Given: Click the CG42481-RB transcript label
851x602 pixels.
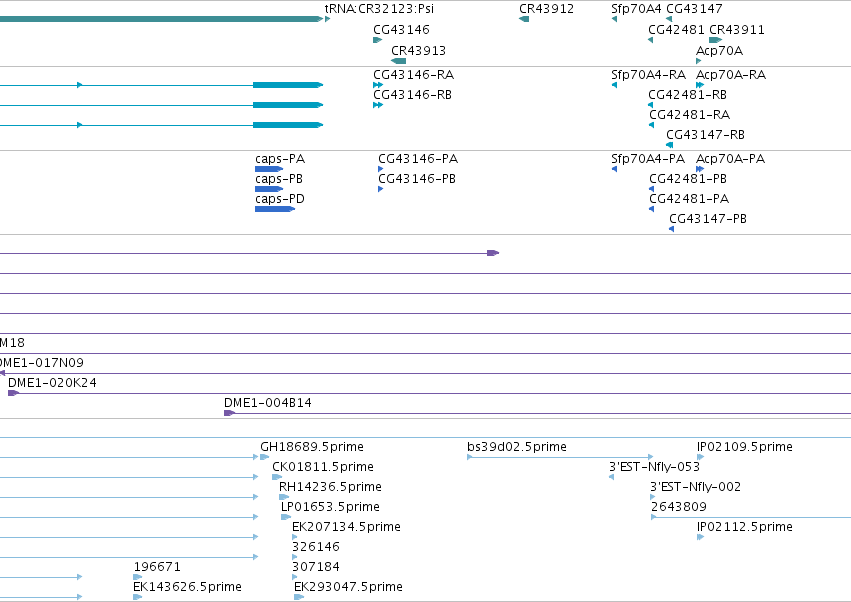Looking at the screenshot, I should tap(687, 94).
